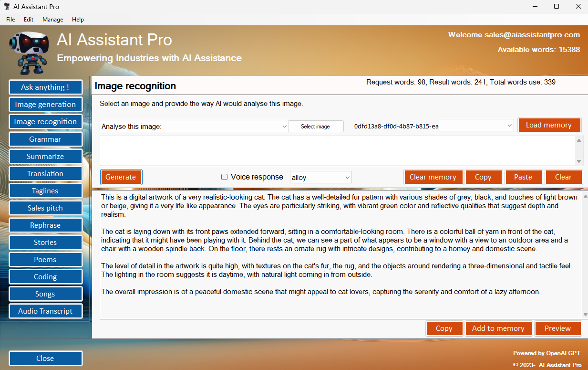The image size is (588, 370).
Task: Click the prompt box scroll down arrow
Action: 579,161
